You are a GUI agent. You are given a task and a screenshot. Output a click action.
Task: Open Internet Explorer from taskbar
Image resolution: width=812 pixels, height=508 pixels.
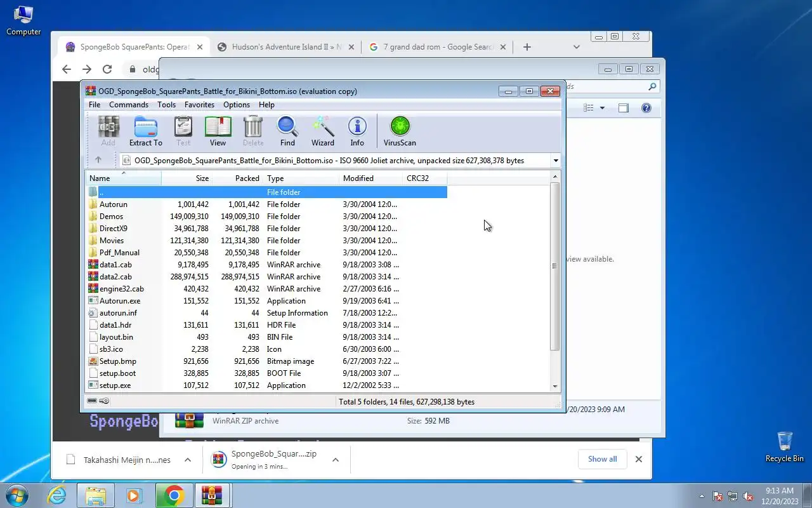pyautogui.click(x=57, y=495)
